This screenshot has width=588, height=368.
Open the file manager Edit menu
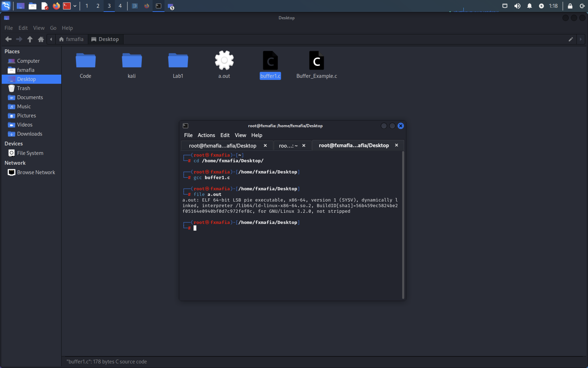[23, 28]
